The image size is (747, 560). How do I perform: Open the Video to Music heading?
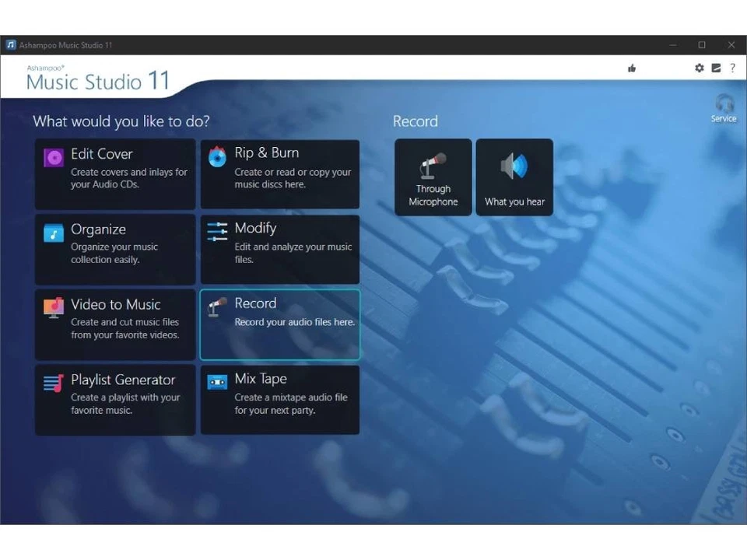pyautogui.click(x=116, y=304)
